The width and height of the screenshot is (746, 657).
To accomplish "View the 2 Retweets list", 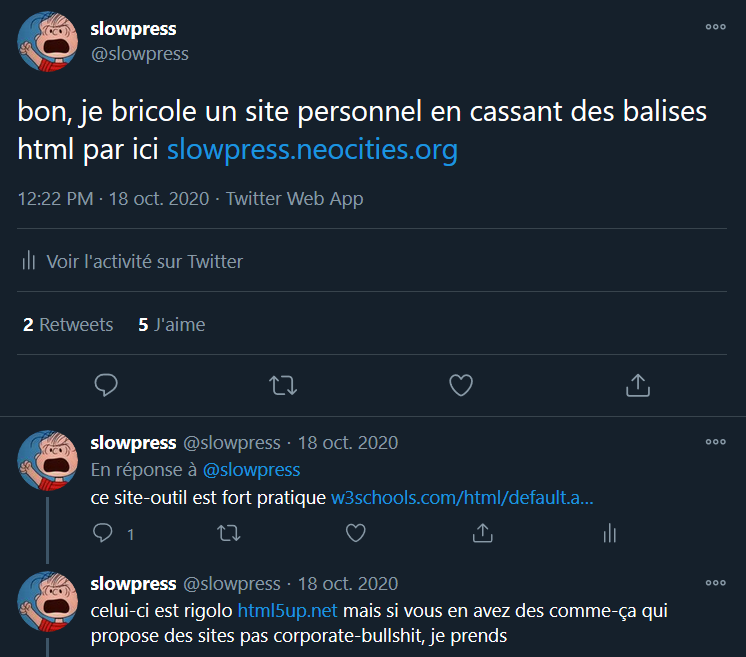I will pyautogui.click(x=68, y=325).
